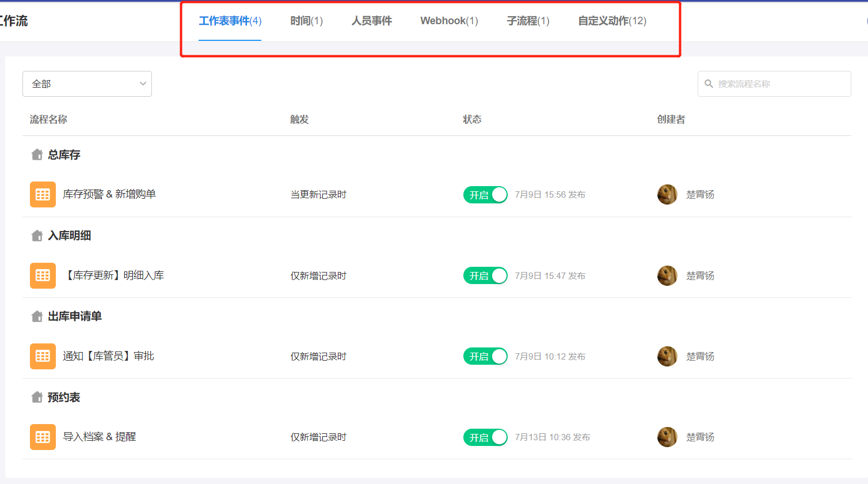Click the 触发 column header
The height and width of the screenshot is (484, 868).
click(299, 119)
